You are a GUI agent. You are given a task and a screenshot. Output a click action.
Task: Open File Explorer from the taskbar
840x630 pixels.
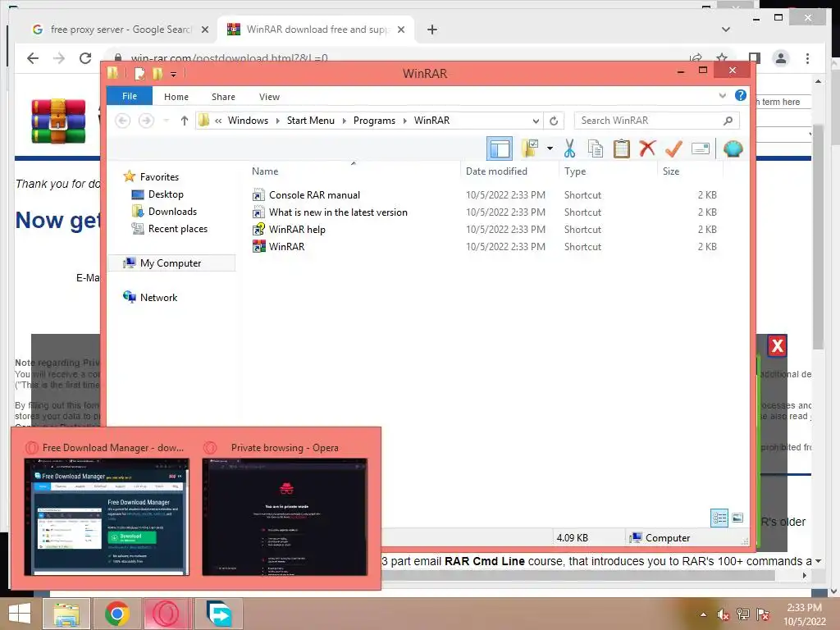tap(66, 614)
